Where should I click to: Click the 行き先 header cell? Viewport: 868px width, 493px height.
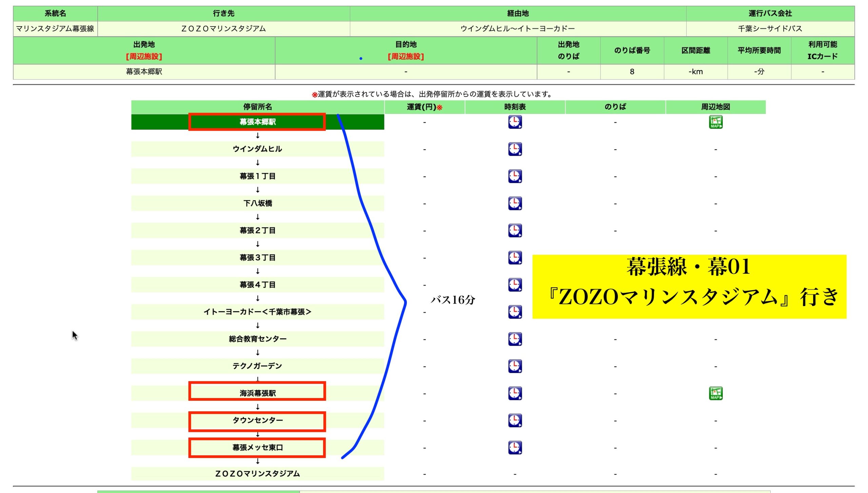[x=224, y=14]
